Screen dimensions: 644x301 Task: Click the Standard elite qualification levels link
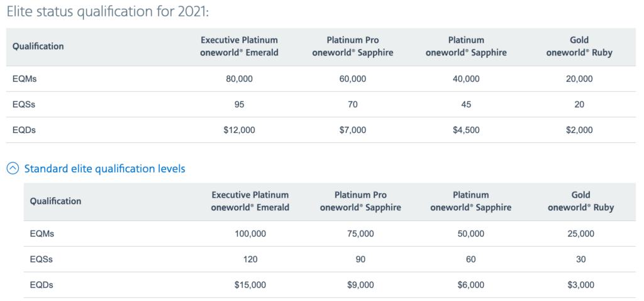[x=105, y=169]
